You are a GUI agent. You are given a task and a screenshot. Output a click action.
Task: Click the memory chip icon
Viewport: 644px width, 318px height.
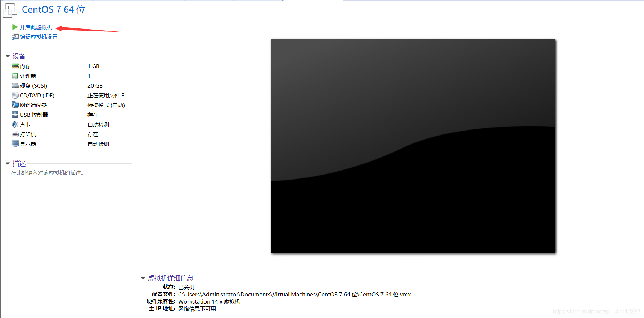click(15, 66)
